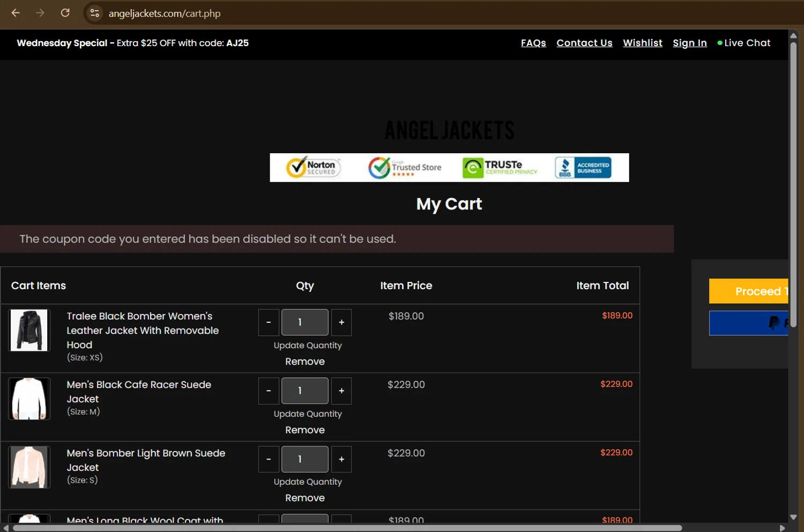Start a Live Chat
This screenshot has width=804, height=532.
[x=744, y=43]
